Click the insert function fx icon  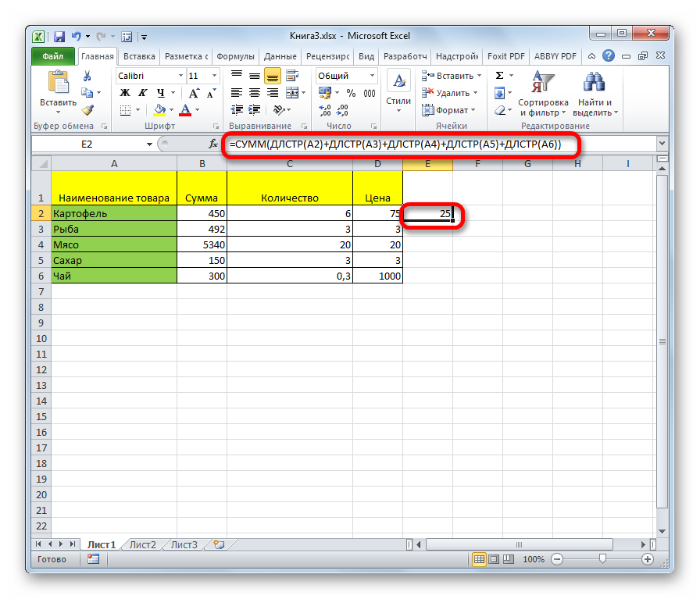(x=212, y=144)
